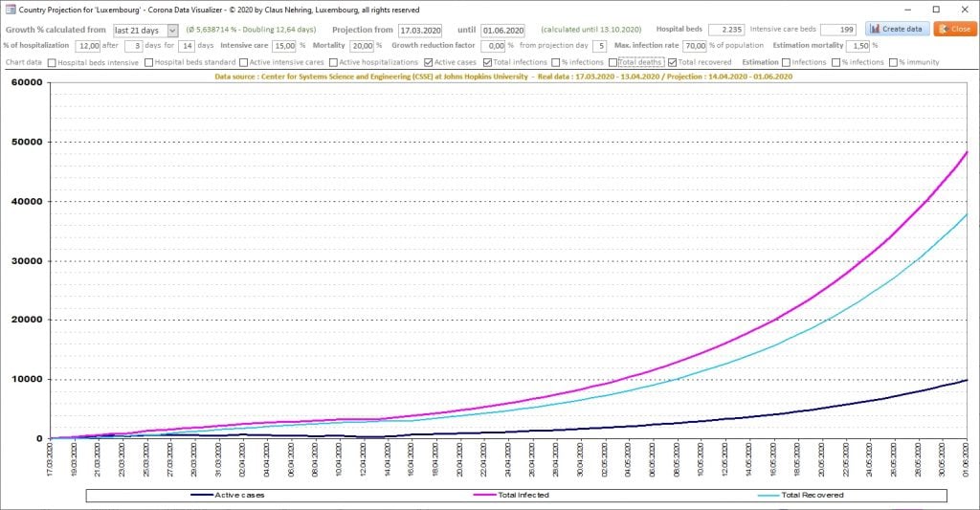Click the Growth reduction factor field

(x=492, y=46)
